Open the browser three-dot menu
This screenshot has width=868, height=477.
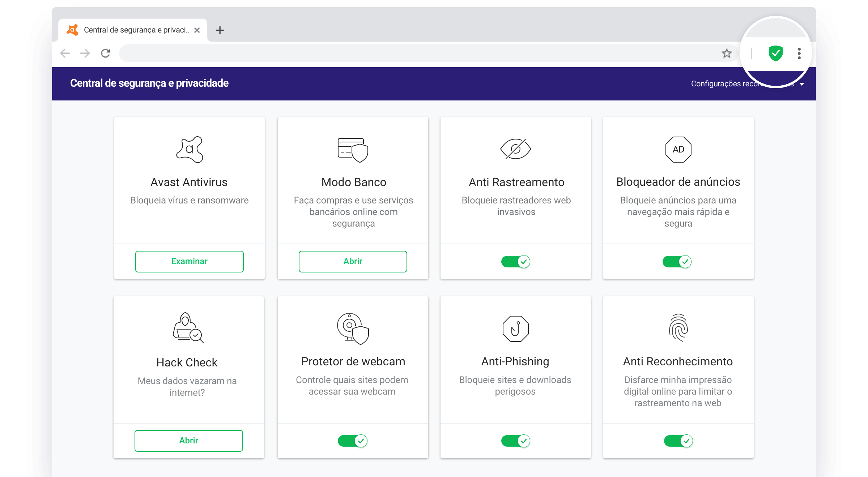coord(799,53)
